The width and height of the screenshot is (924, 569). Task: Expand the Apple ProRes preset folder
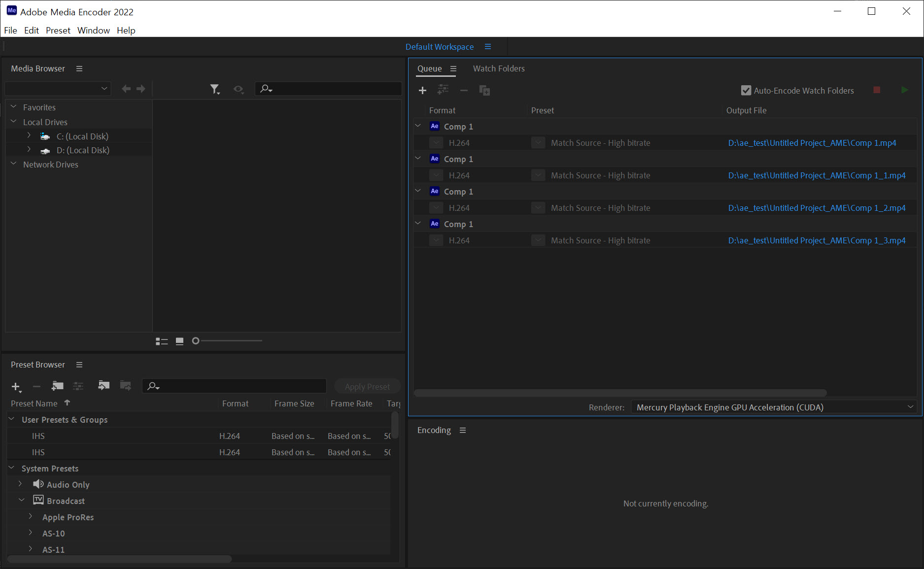click(x=31, y=517)
